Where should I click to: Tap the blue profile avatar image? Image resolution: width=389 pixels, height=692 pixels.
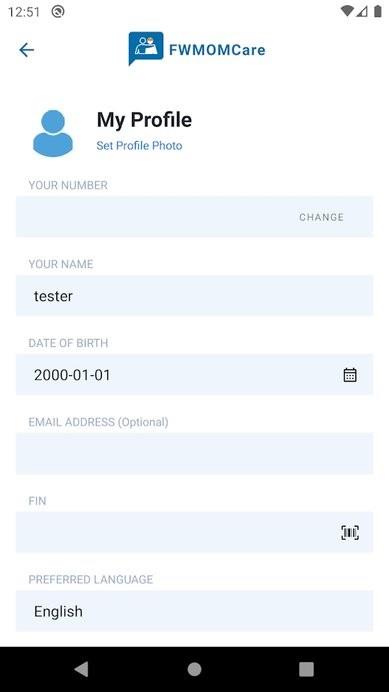pyautogui.click(x=53, y=133)
